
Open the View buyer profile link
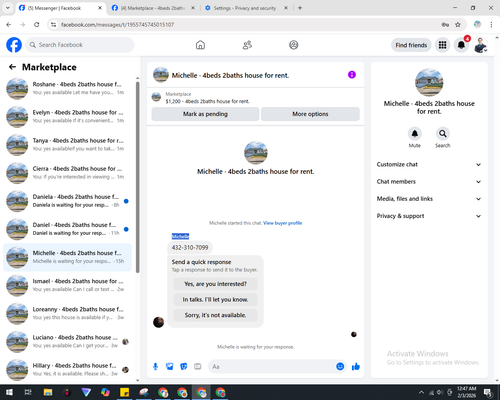click(x=283, y=223)
